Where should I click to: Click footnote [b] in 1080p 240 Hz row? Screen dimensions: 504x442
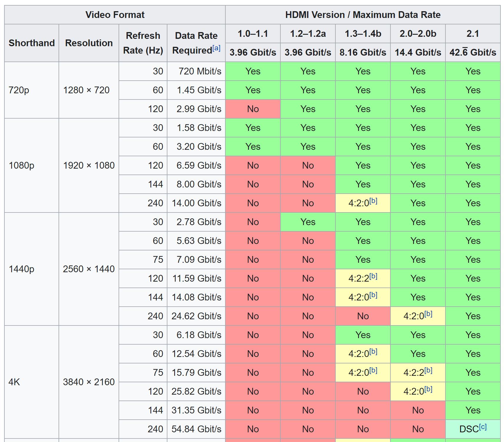373,201
